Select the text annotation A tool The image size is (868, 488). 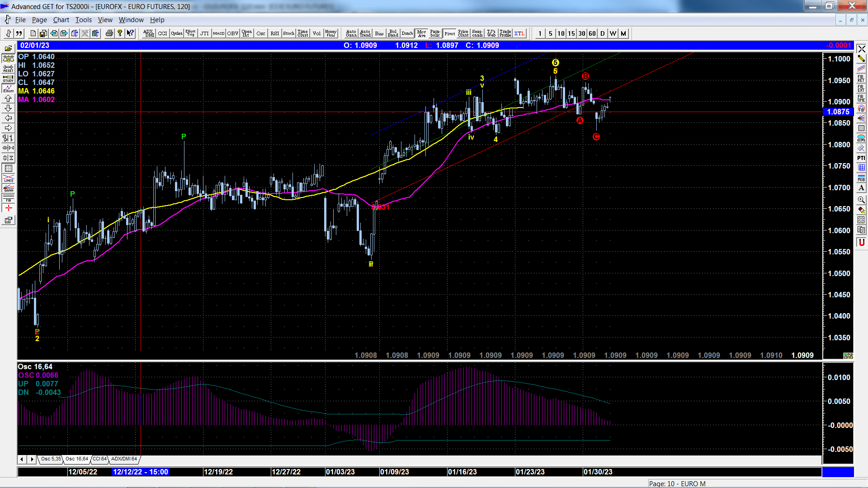click(861, 188)
